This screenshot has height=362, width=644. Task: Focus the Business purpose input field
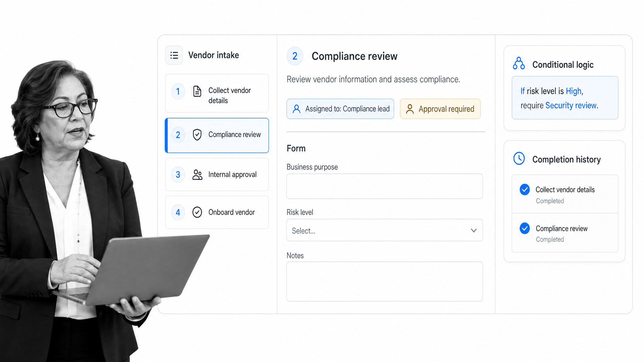(385, 186)
